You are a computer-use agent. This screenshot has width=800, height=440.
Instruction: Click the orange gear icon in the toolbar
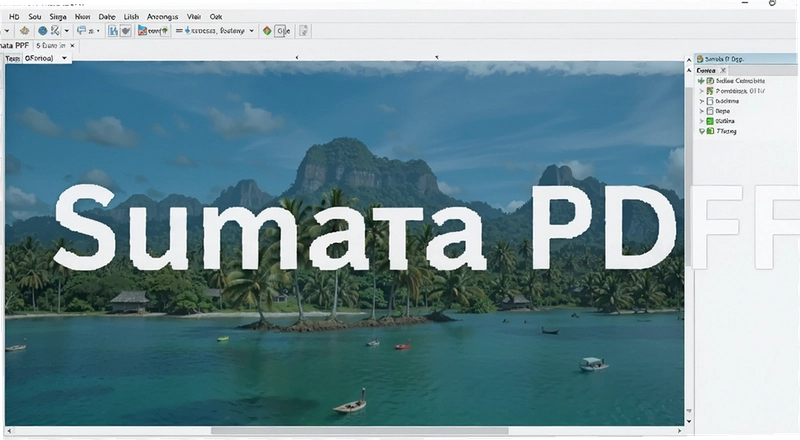24,31
